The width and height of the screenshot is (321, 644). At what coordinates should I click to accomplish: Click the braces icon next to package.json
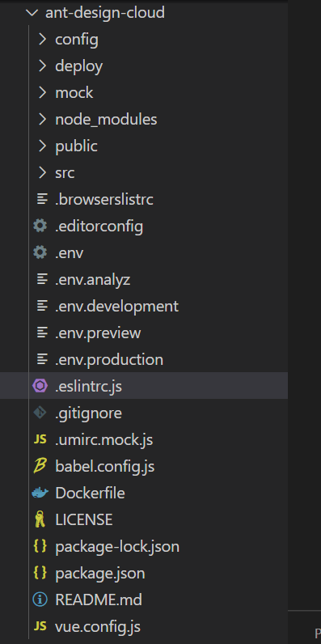tap(40, 573)
